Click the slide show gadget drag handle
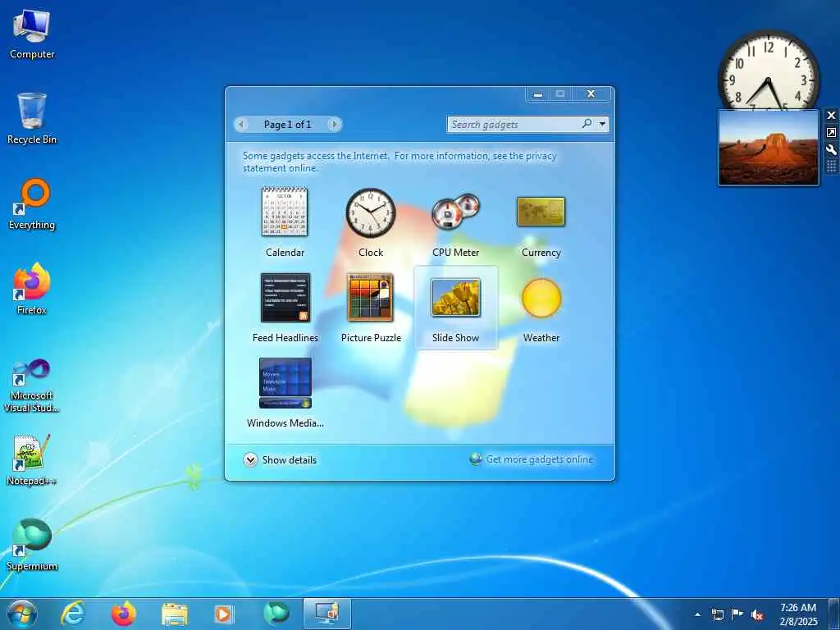This screenshot has height=630, width=840. [831, 166]
